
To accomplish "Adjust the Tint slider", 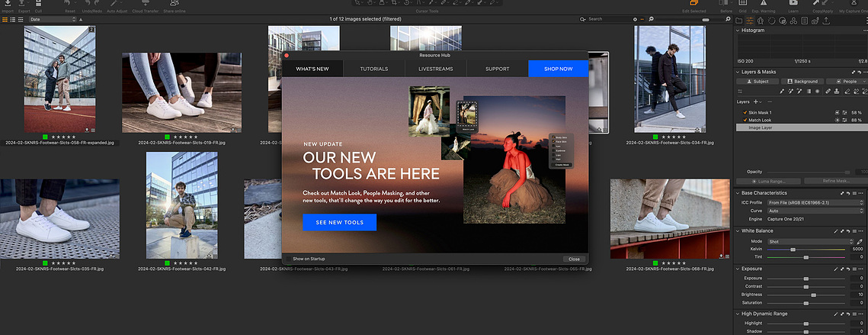I will pos(806,257).
